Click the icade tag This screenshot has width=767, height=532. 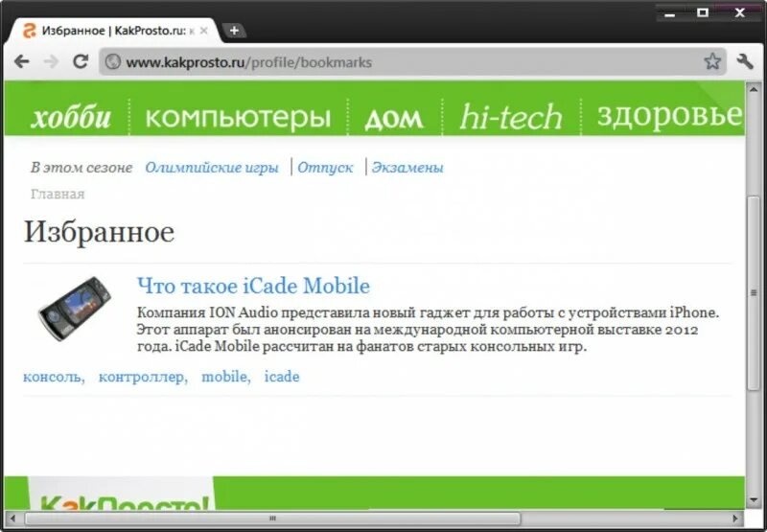coord(282,377)
